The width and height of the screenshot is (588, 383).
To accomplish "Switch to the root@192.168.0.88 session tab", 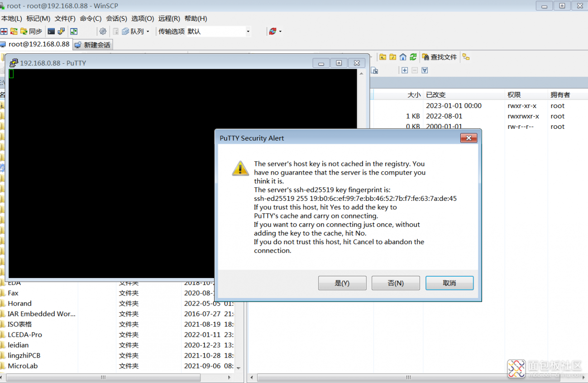I will (x=35, y=44).
